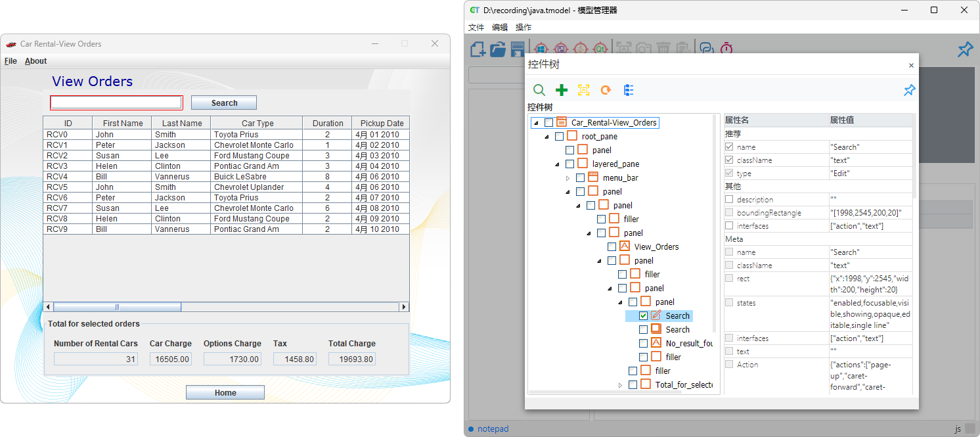Image resolution: width=980 pixels, height=437 pixels.
Task: Select the Qt capture target toolbar icon
Action: click(x=600, y=48)
